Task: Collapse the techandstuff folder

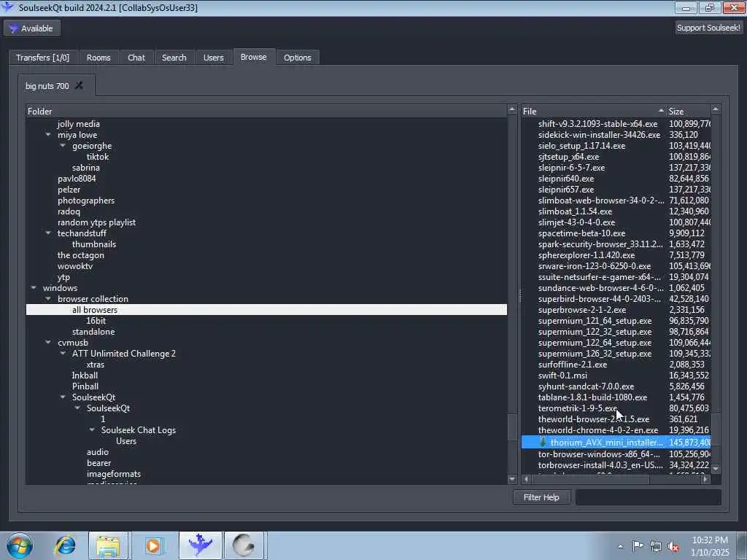Action: coord(48,233)
